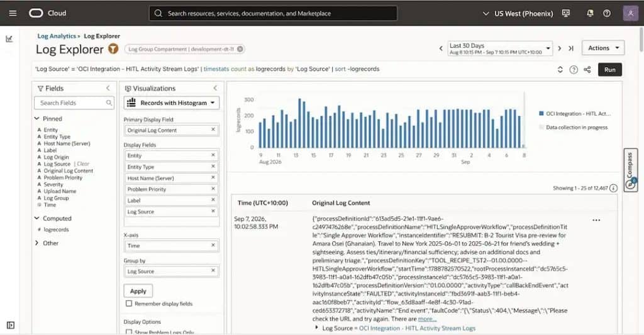Select the logrecords computed field
Image resolution: width=644 pixels, height=335 pixels.
coord(56,229)
